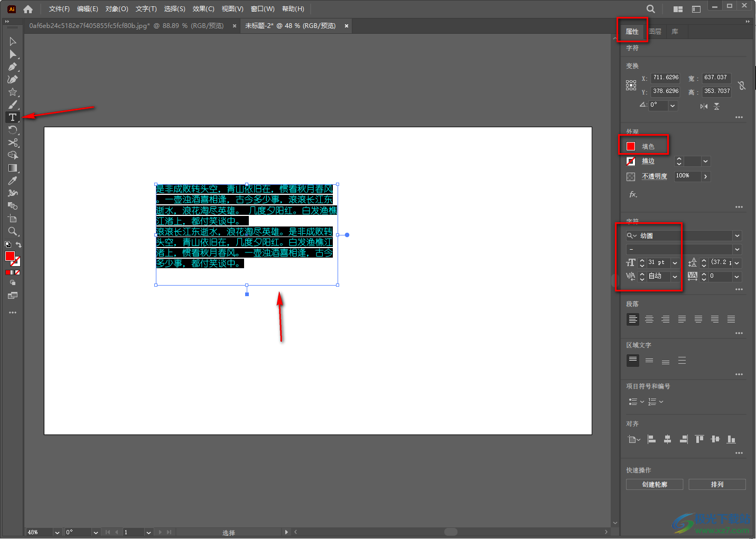Pick the Scissors tool
The image size is (756, 539).
tap(13, 143)
